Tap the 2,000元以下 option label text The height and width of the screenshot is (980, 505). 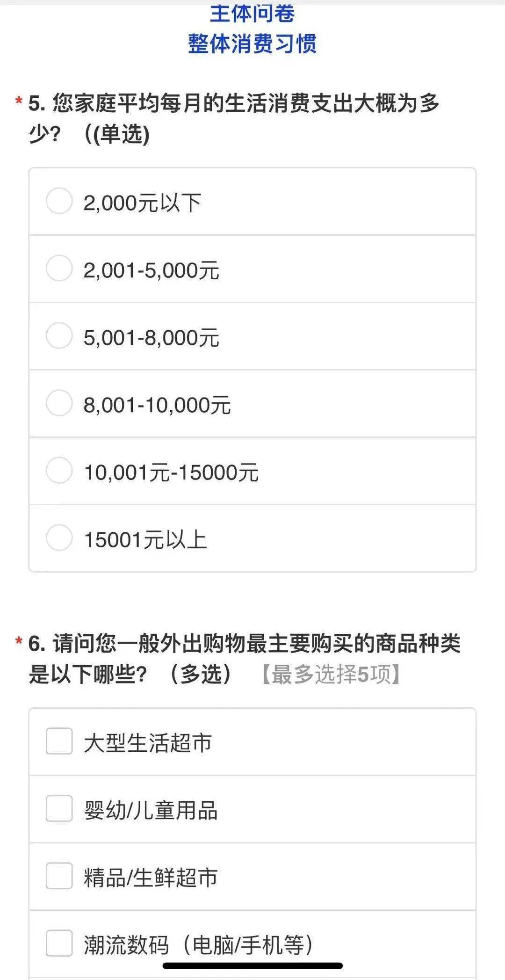pos(142,203)
